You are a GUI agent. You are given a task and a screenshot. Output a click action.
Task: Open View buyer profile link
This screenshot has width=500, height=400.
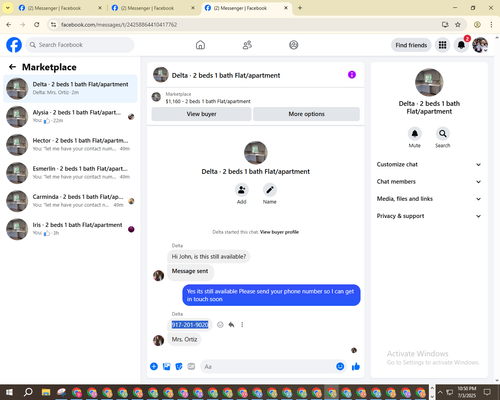click(279, 232)
